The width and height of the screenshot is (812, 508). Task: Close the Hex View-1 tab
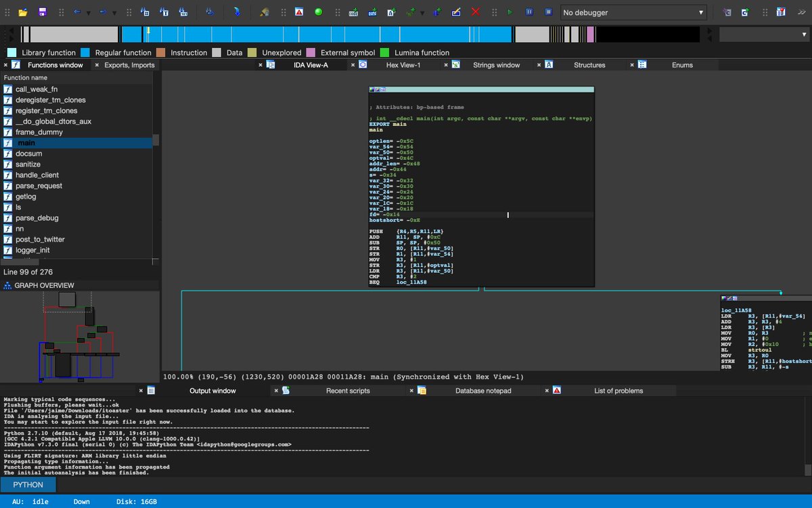(x=353, y=65)
